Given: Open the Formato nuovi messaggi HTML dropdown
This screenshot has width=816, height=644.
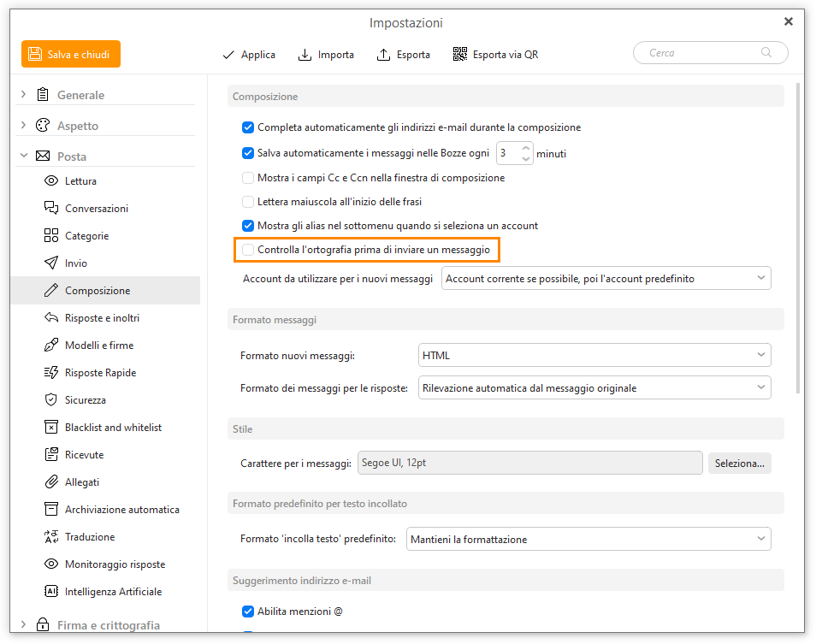Looking at the screenshot, I should coord(594,355).
